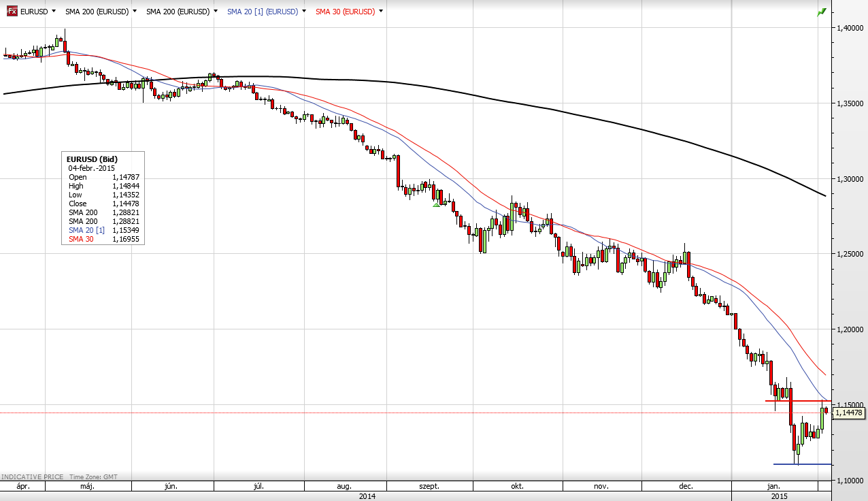Click the small green triangle marker near szept.
This screenshot has height=501, width=868.
coord(436,204)
